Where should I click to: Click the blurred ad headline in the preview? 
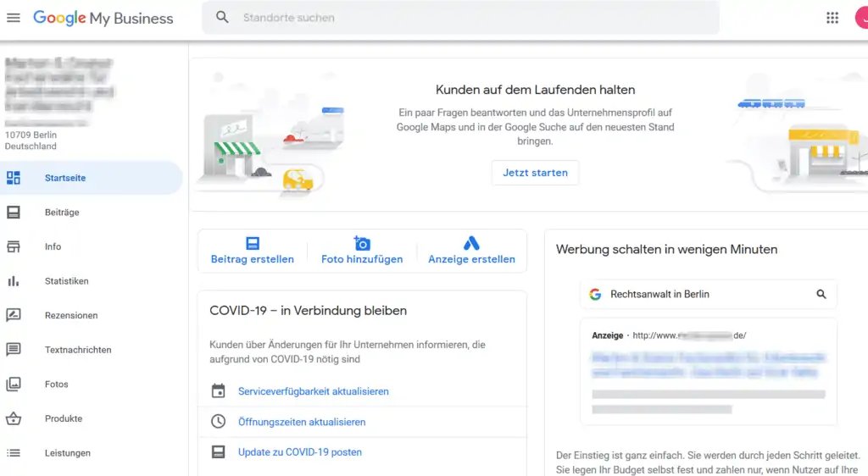[x=708, y=365]
